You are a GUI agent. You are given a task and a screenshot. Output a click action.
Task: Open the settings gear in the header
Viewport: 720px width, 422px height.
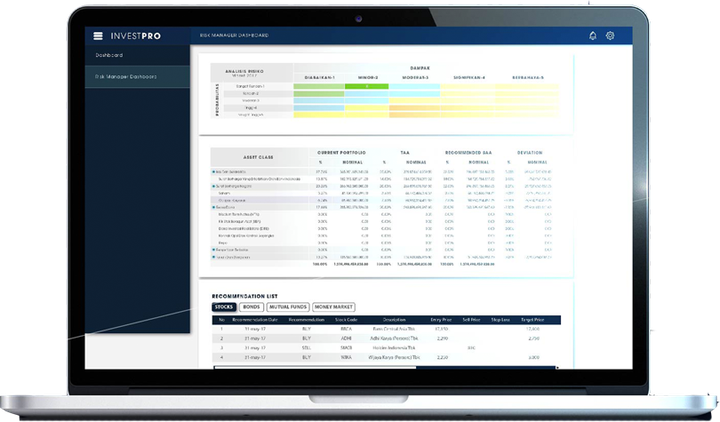[x=610, y=35]
